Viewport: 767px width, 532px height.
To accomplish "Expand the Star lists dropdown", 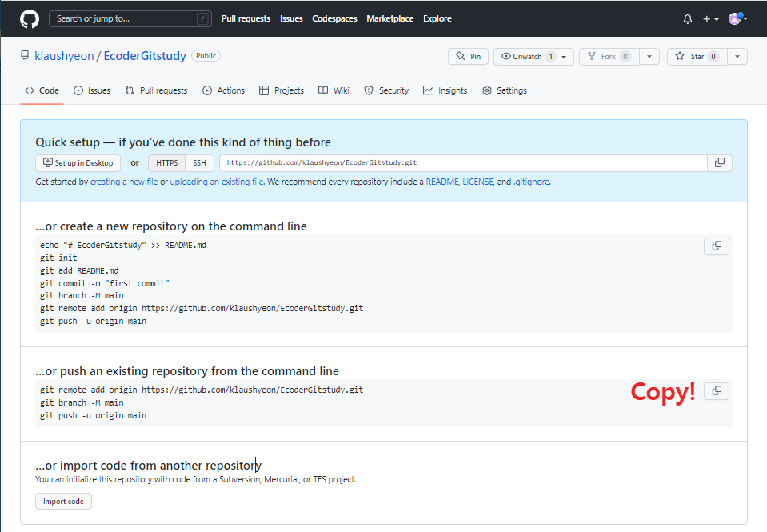I will 737,56.
